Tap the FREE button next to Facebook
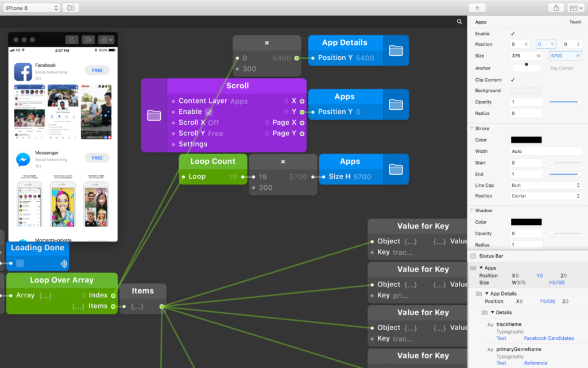The width and height of the screenshot is (588, 368). [97, 70]
